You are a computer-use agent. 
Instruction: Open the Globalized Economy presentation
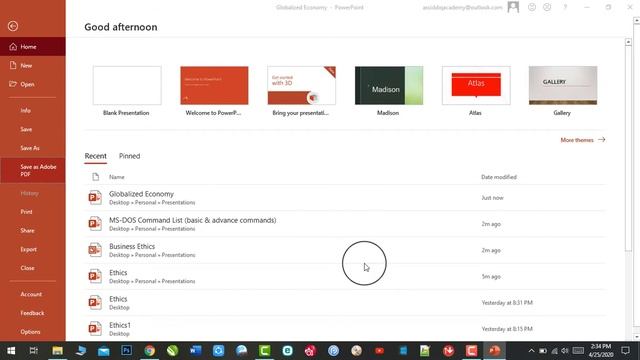345,198
